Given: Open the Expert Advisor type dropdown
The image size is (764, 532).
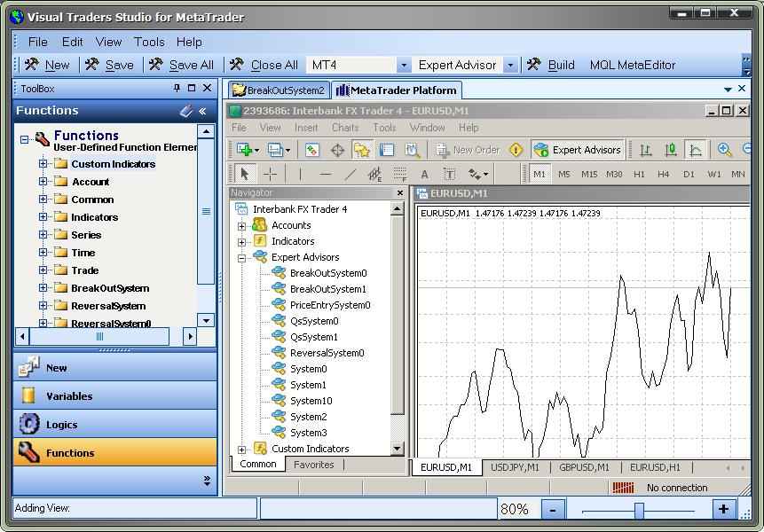Looking at the screenshot, I should [x=510, y=65].
